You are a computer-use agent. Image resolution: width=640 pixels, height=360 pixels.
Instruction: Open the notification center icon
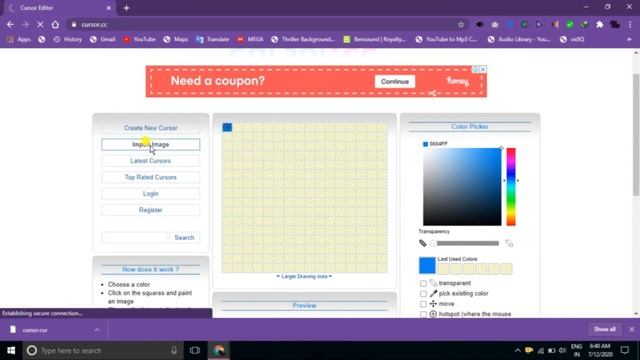click(624, 350)
